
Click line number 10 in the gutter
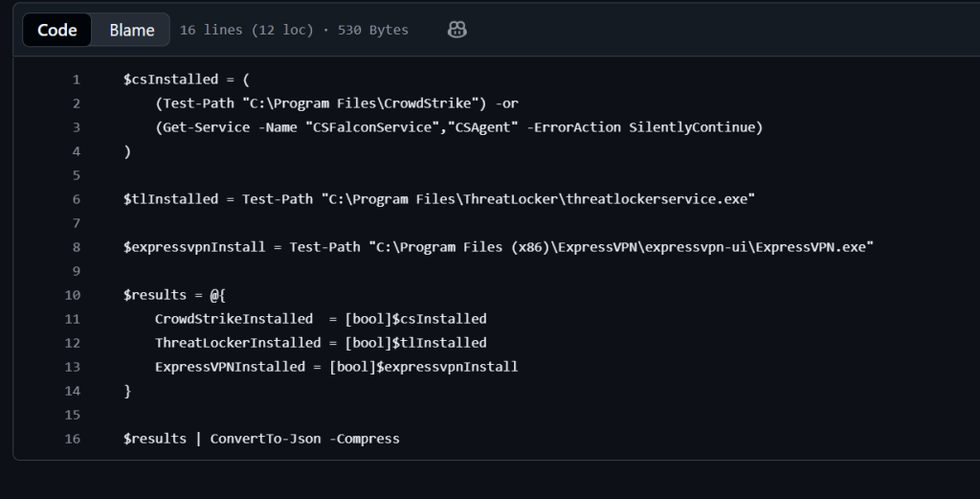pos(73,295)
